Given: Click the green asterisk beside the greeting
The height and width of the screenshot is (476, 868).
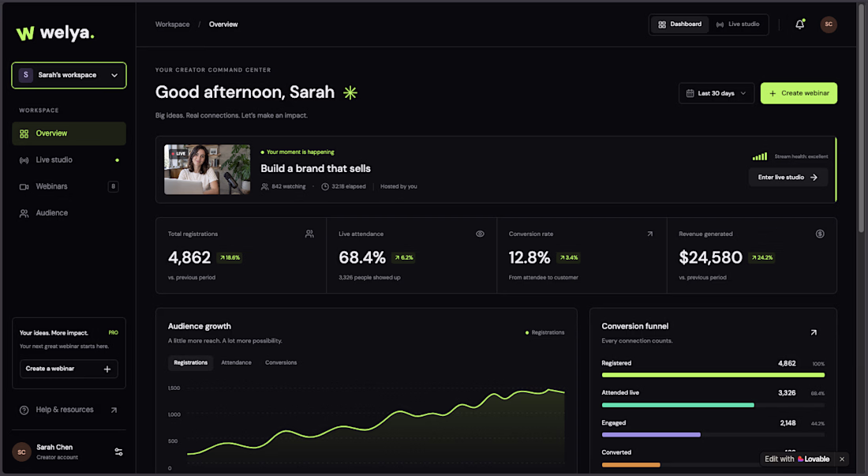Looking at the screenshot, I should pyautogui.click(x=350, y=92).
